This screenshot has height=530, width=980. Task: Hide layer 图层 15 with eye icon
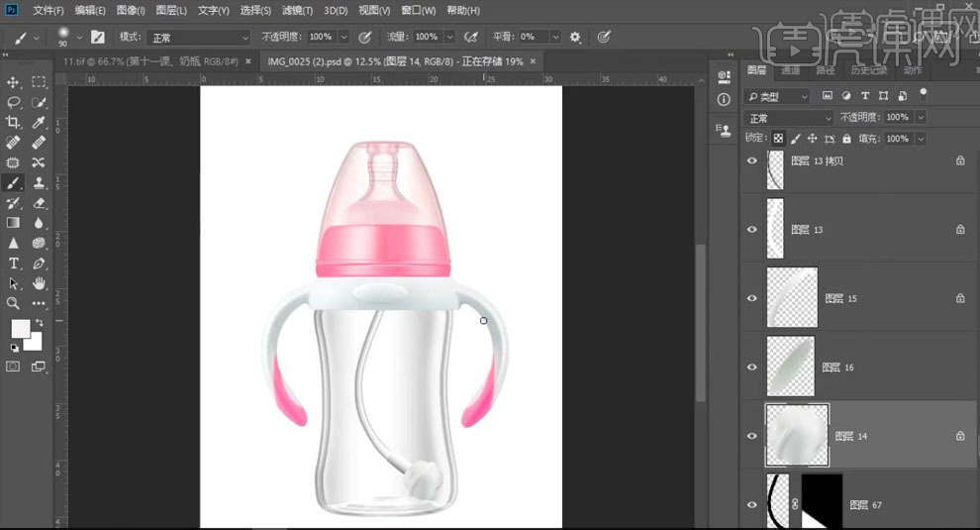coord(752,298)
